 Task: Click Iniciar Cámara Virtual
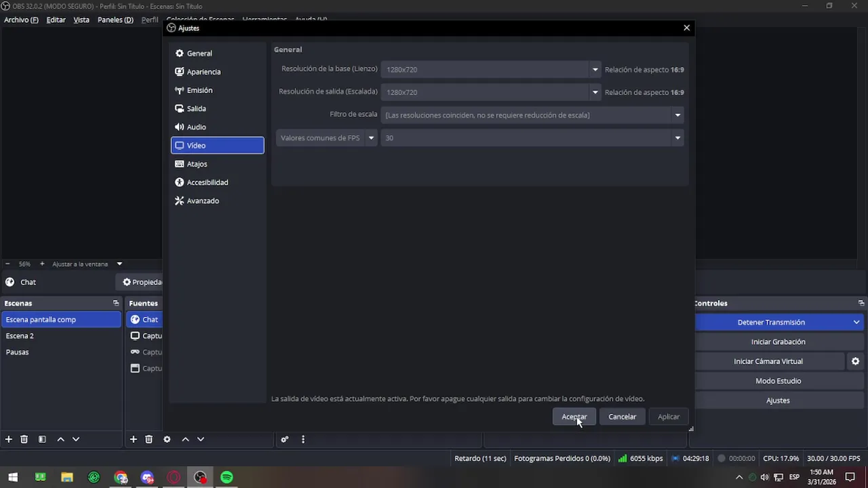click(x=768, y=361)
